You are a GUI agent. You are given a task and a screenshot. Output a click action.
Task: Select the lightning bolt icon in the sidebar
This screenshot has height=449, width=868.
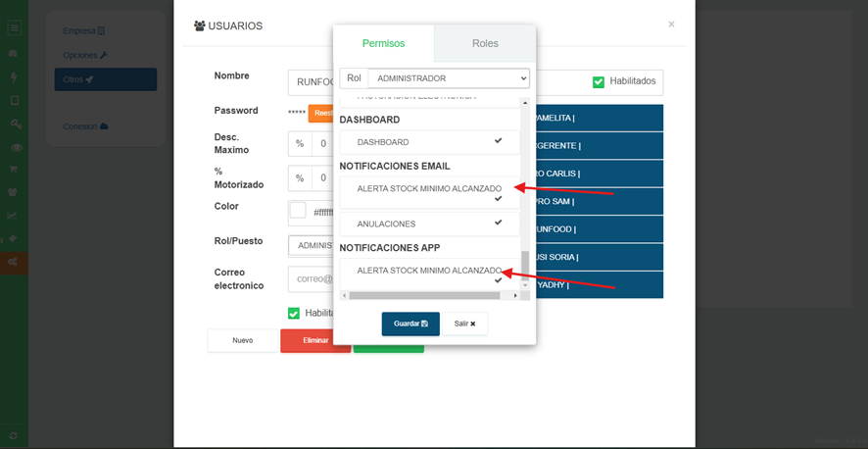pos(14,76)
